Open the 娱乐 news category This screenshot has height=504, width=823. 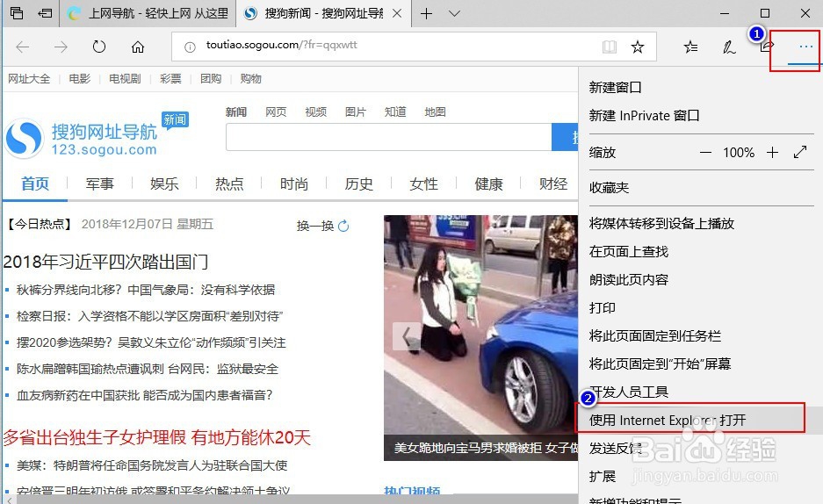(x=164, y=184)
